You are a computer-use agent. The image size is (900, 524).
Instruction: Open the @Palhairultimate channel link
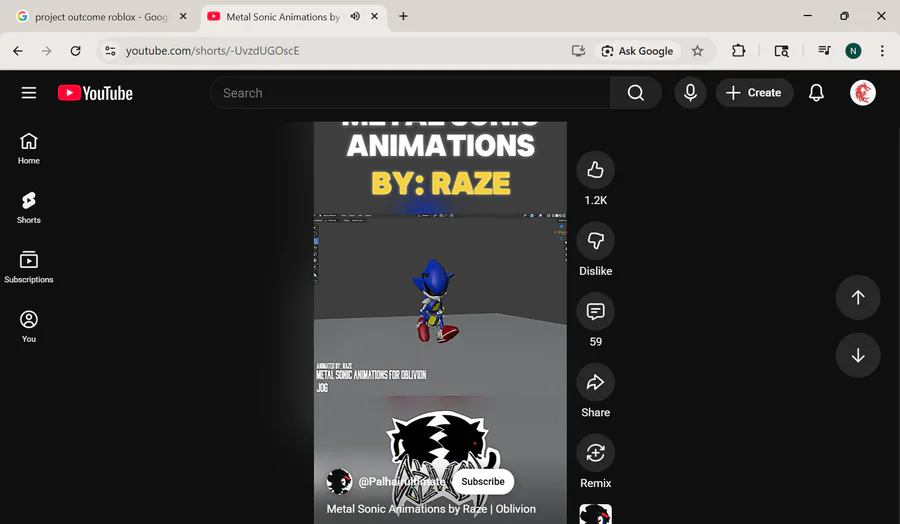tap(401, 482)
